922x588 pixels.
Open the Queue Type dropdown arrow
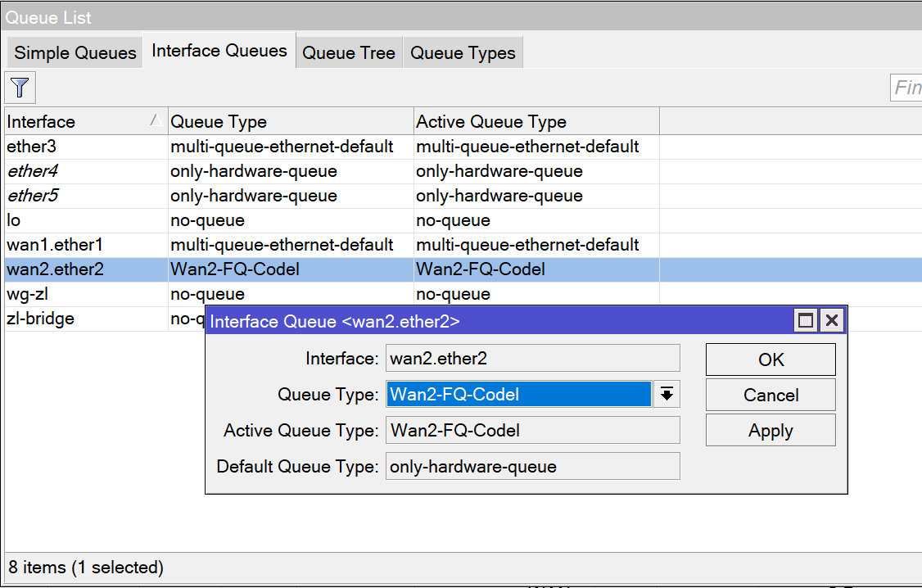coord(667,395)
